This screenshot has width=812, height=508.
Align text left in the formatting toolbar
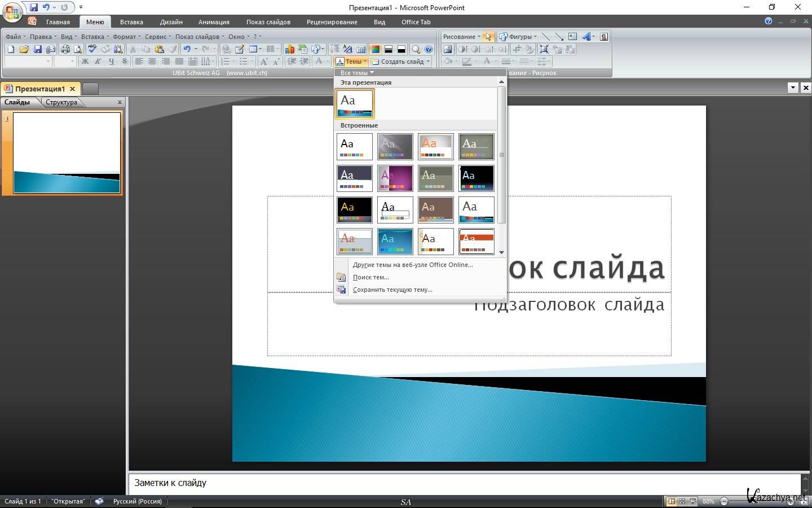pyautogui.click(x=139, y=62)
